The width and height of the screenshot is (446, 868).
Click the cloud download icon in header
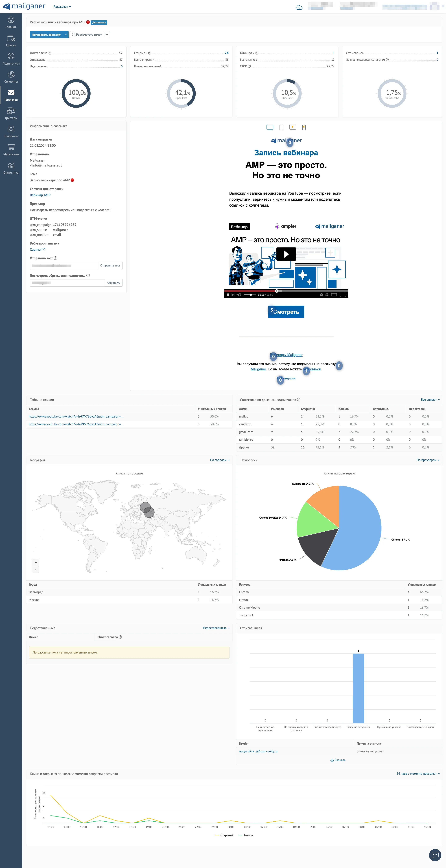pos(299,7)
